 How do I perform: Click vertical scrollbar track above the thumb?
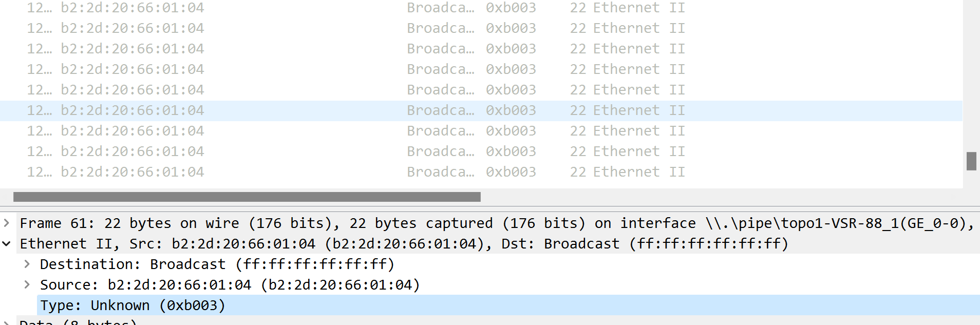971,77
